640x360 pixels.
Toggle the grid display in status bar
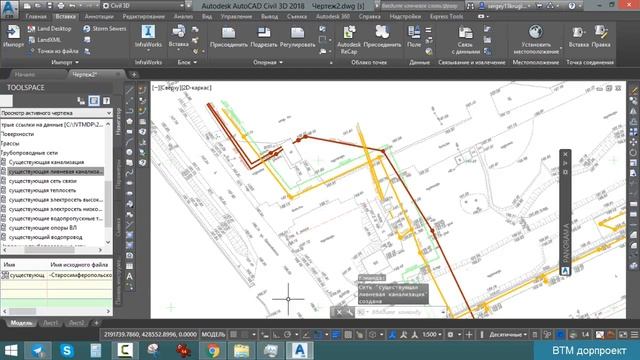[x=233, y=335]
